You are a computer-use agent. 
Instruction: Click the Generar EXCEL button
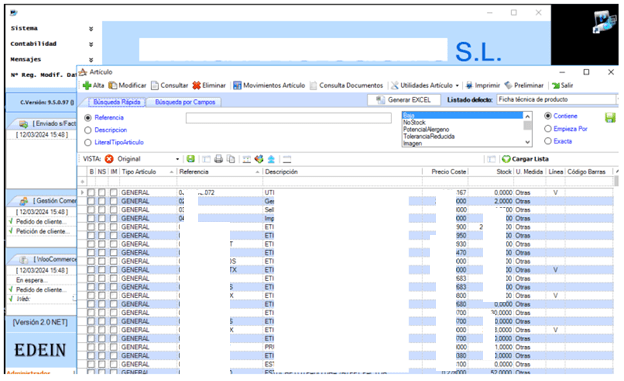point(404,100)
